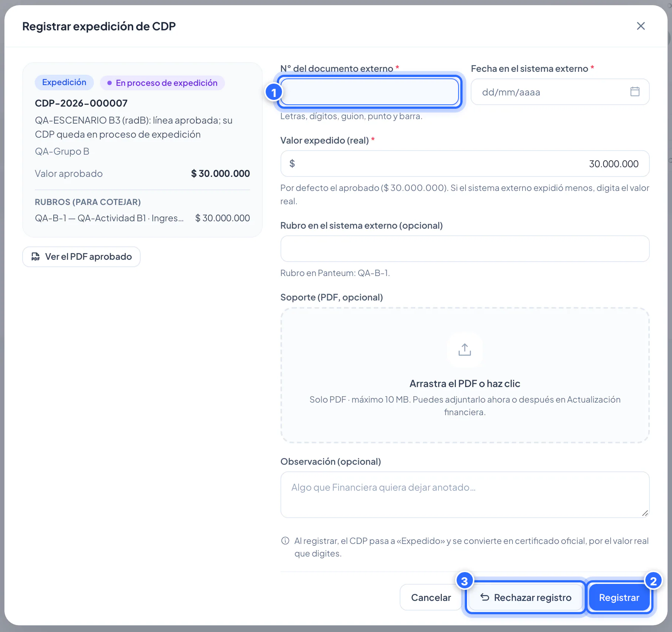Click the PDF file icon
This screenshot has width=672, height=632.
pyautogui.click(x=36, y=257)
